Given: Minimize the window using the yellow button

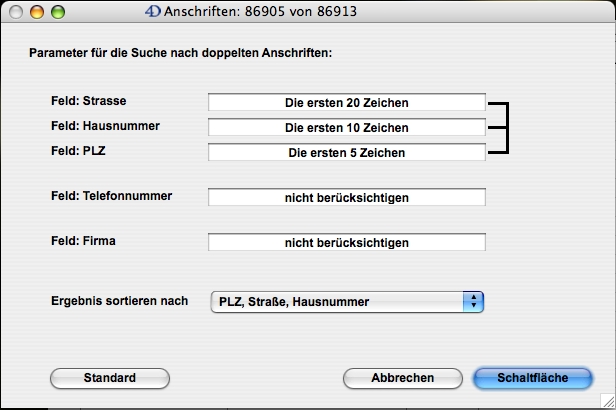Looking at the screenshot, I should pyautogui.click(x=38, y=12).
